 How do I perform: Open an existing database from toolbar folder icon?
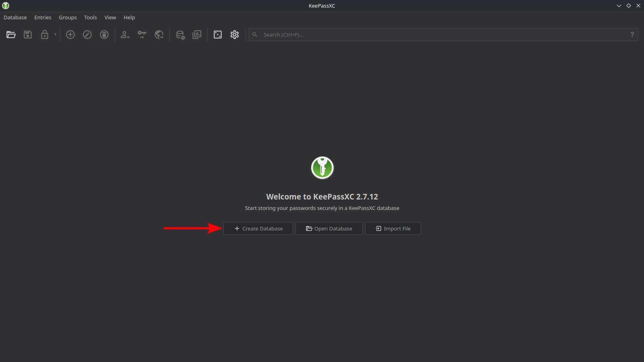click(11, 35)
